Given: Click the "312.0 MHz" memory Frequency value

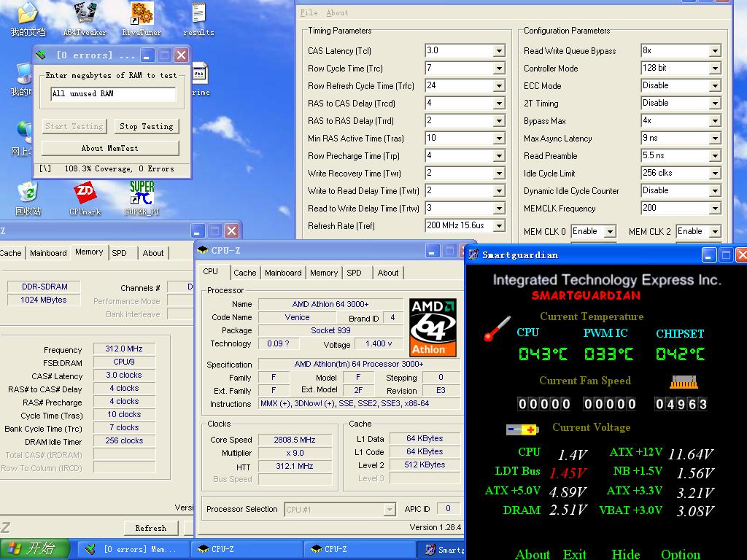Looking at the screenshot, I should (124, 349).
